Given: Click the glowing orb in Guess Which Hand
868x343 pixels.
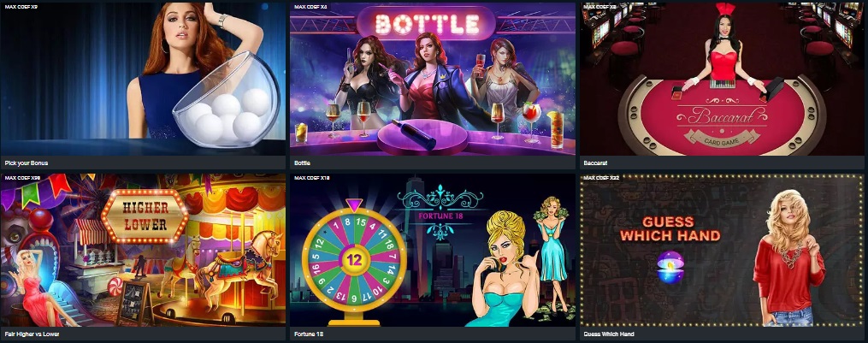Looking at the screenshot, I should coord(670,268).
